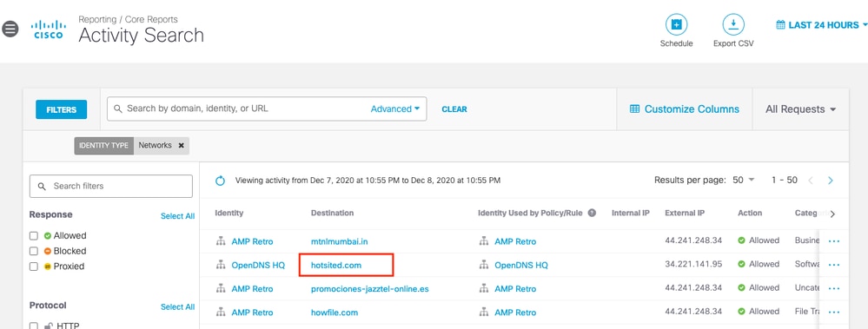Expand the Advanced search dropdown
This screenshot has width=868, height=329.
coord(395,109)
